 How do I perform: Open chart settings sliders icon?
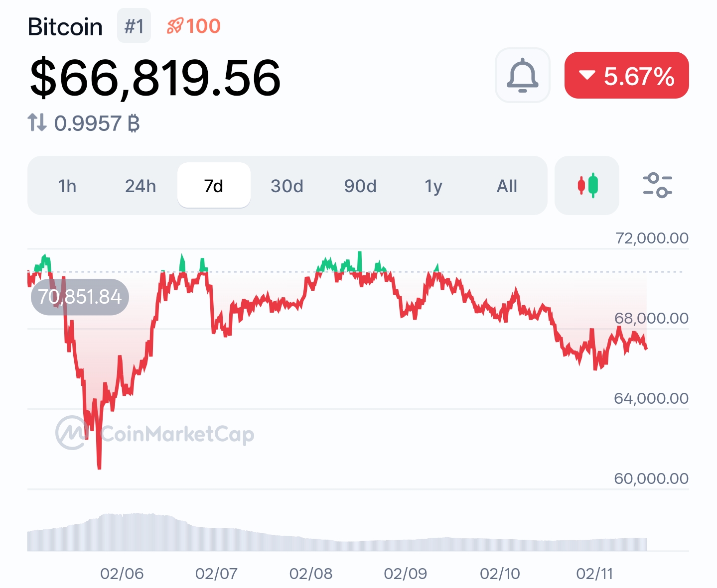(657, 185)
